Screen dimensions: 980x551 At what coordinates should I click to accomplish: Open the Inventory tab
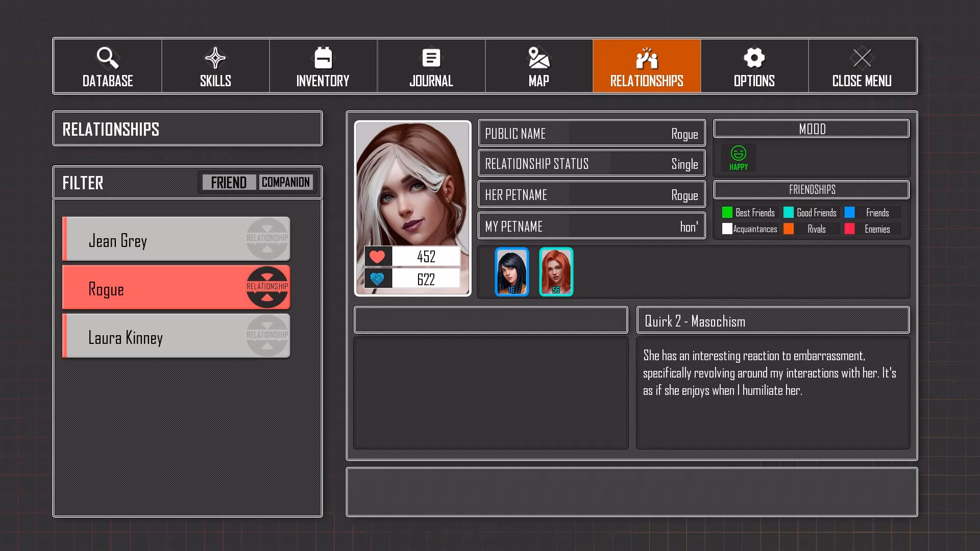point(323,66)
